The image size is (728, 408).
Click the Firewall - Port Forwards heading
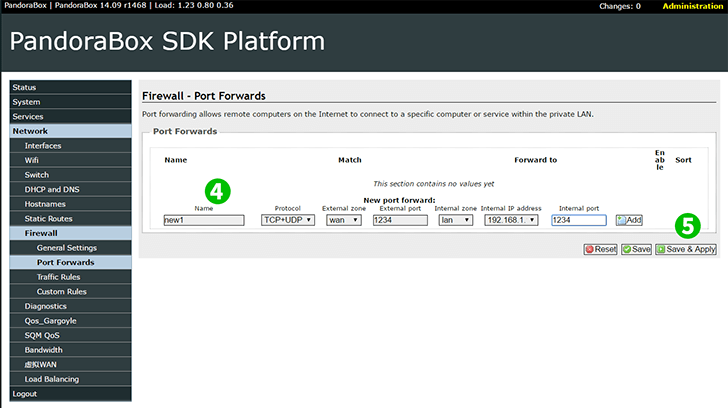point(204,96)
